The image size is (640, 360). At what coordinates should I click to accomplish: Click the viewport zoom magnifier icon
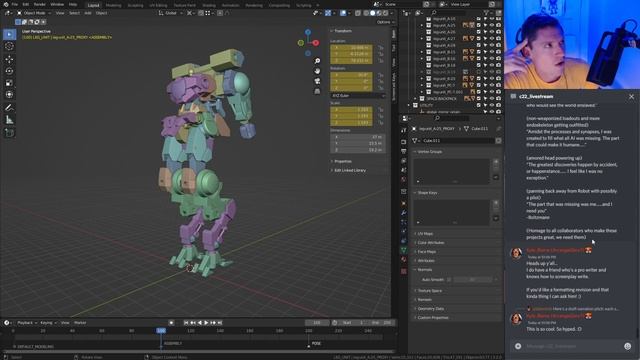click(318, 61)
